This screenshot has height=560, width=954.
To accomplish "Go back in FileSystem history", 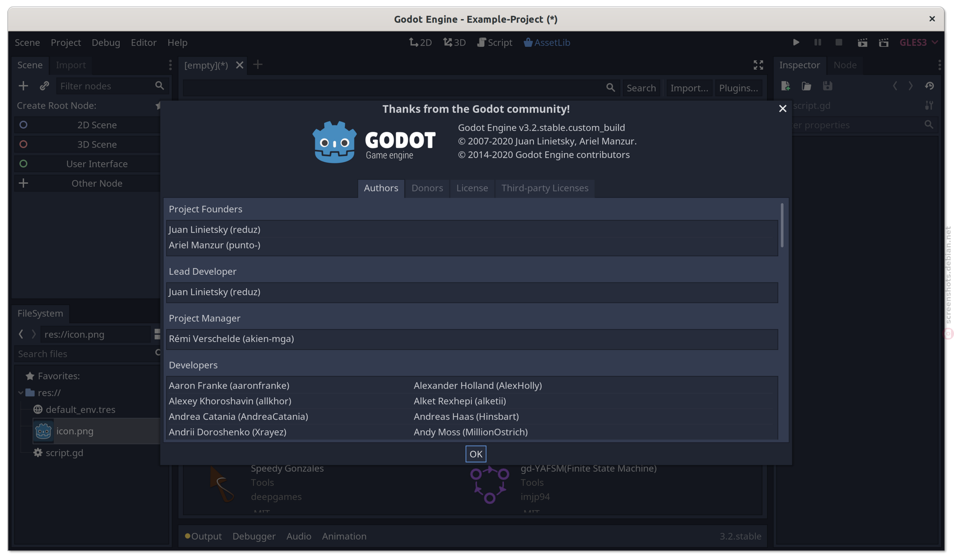I will [x=21, y=334].
